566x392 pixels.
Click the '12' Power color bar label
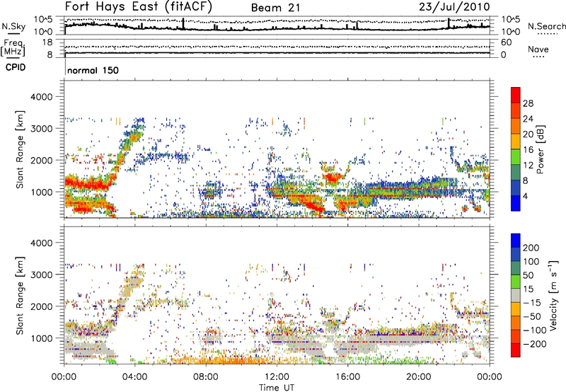tap(528, 166)
